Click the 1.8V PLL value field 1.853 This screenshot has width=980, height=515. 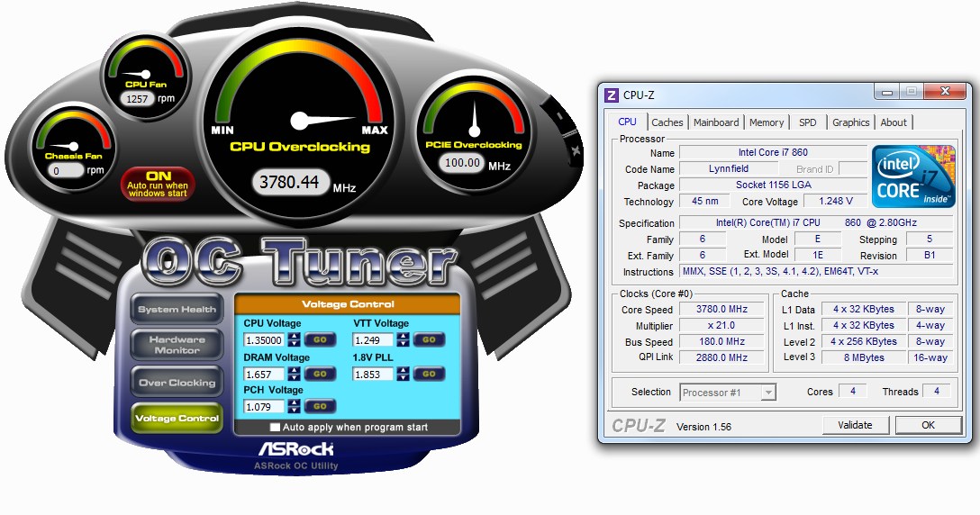(374, 374)
